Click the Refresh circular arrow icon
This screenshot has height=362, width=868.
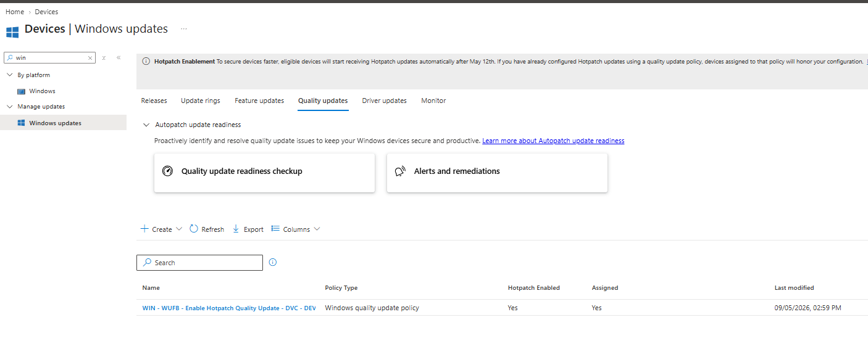click(194, 229)
